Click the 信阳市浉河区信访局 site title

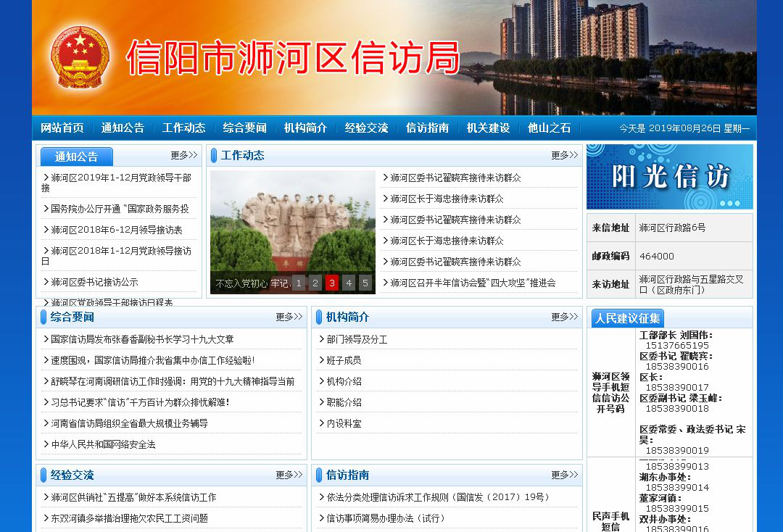point(293,58)
